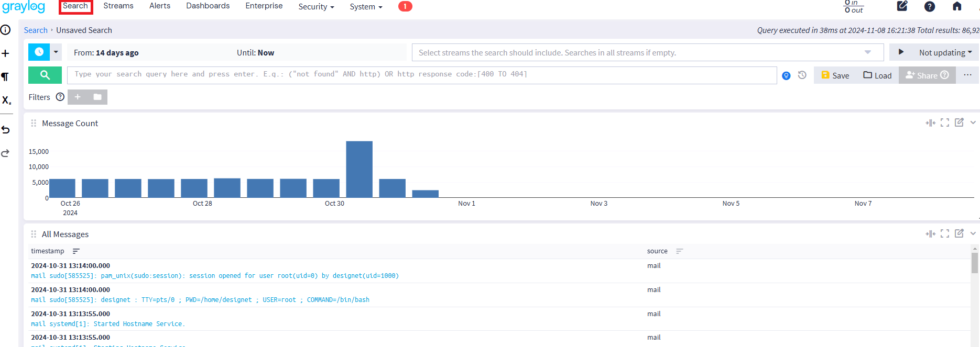Open the Security menu

click(x=315, y=6)
